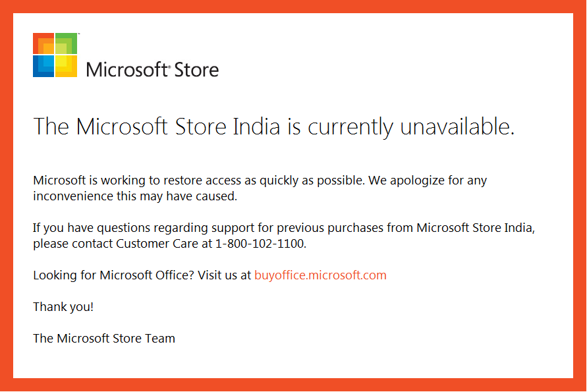The image size is (587, 392).
Task: Click the word Store in the wordmark
Action: point(196,70)
